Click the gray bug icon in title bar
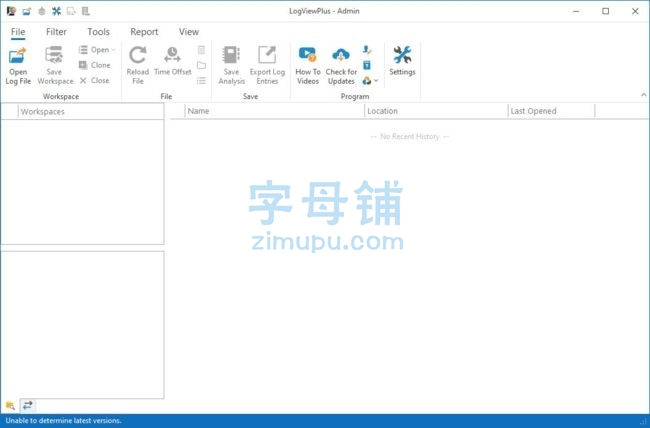Image resolution: width=650 pixels, height=428 pixels. tap(41, 11)
